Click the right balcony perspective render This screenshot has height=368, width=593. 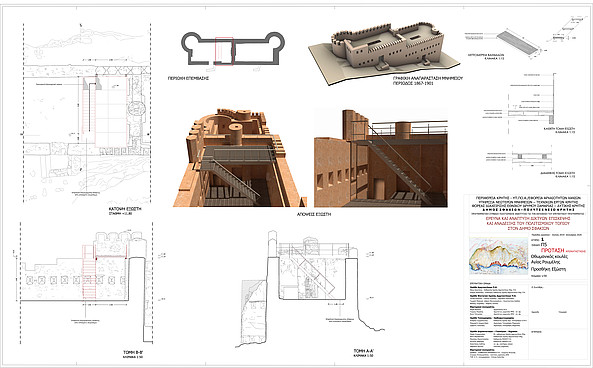[381, 158]
